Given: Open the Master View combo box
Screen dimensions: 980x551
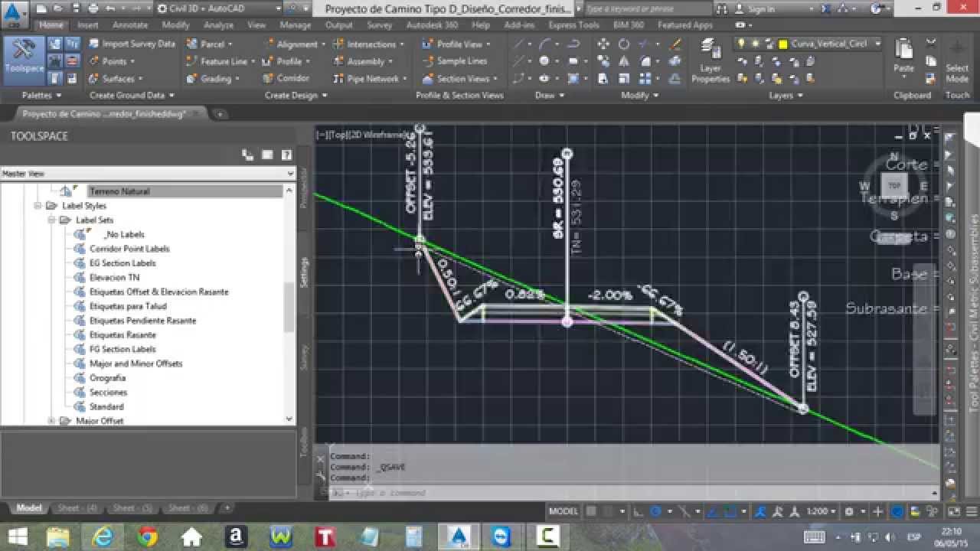Looking at the screenshot, I should [148, 174].
